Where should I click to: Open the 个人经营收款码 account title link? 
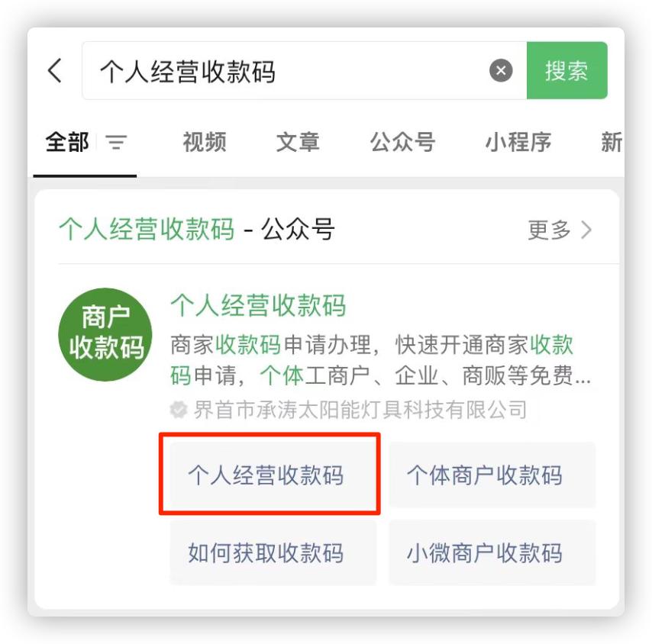tap(258, 305)
